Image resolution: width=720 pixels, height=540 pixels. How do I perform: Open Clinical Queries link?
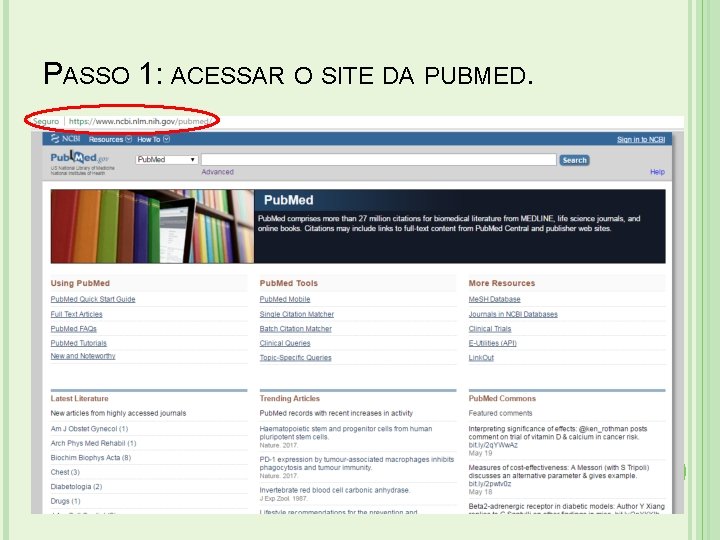point(285,343)
